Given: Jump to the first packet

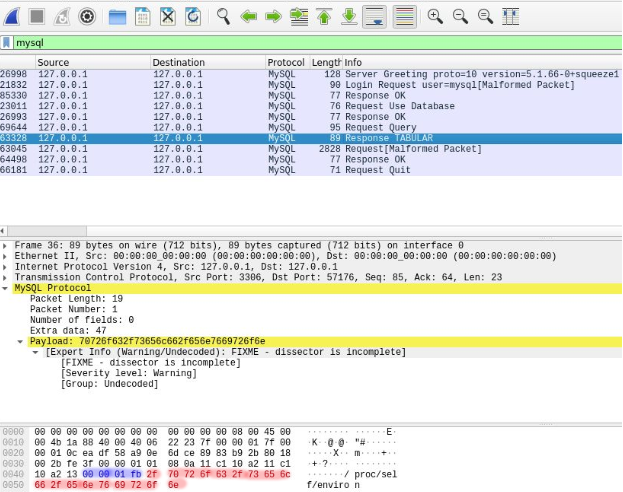Looking at the screenshot, I should pos(324,16).
